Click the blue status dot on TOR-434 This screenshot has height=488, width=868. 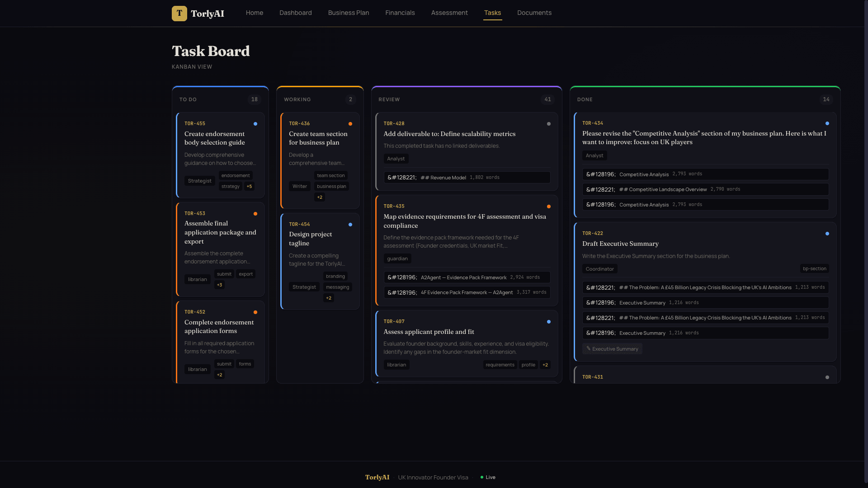(827, 123)
